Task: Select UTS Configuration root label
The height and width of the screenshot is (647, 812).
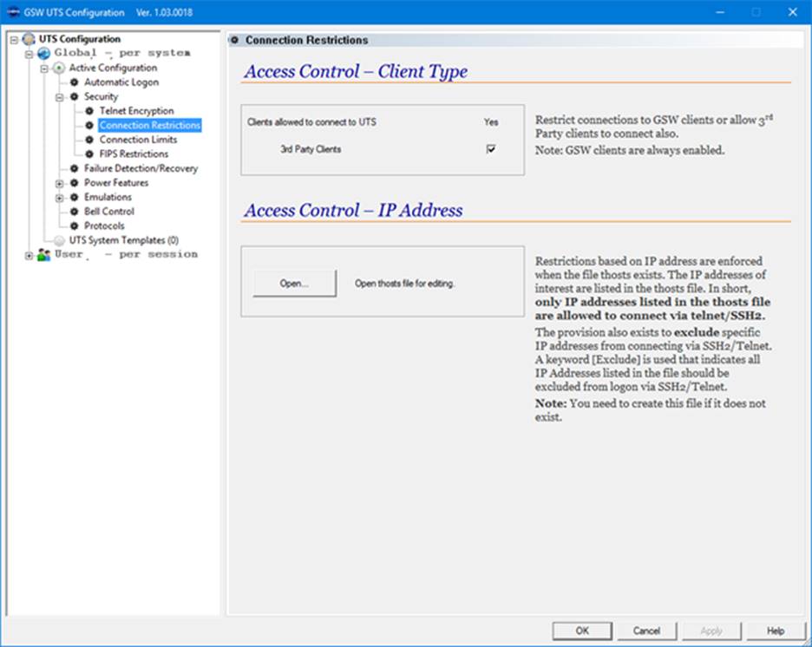Action: tap(79, 39)
